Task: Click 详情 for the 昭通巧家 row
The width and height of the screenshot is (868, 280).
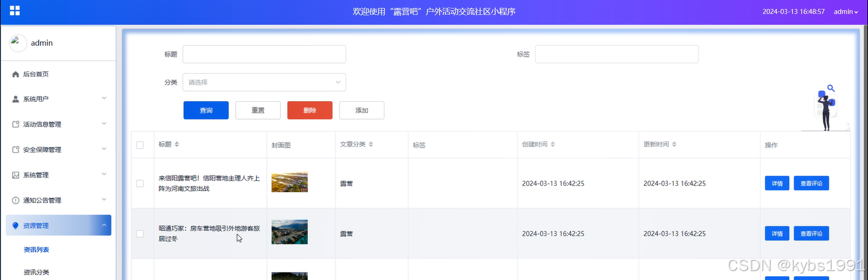Action: tap(776, 234)
